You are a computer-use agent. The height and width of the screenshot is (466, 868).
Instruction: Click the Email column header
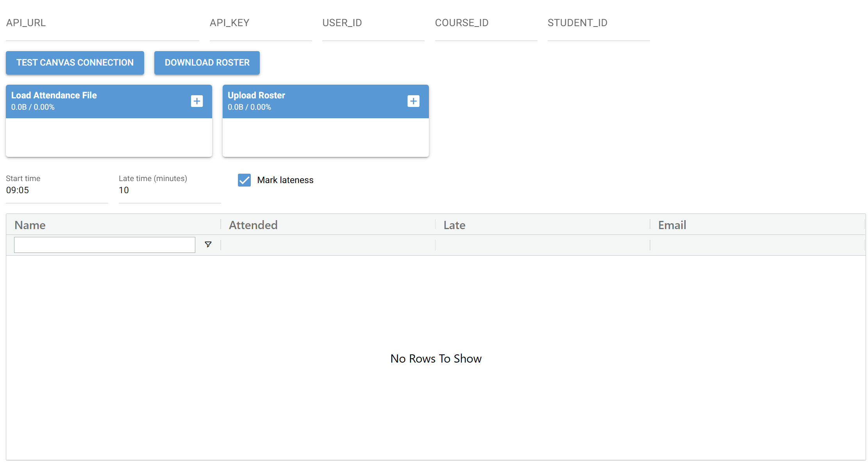[x=672, y=225]
